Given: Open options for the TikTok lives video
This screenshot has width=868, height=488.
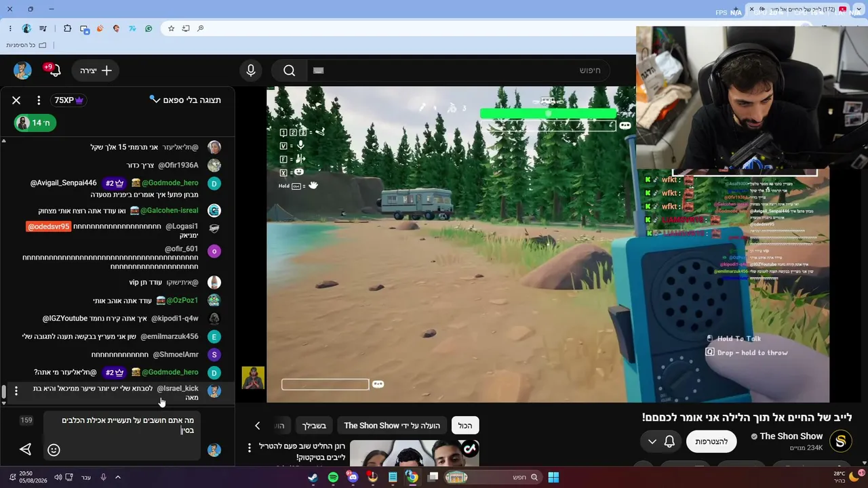Looking at the screenshot, I should [250, 447].
